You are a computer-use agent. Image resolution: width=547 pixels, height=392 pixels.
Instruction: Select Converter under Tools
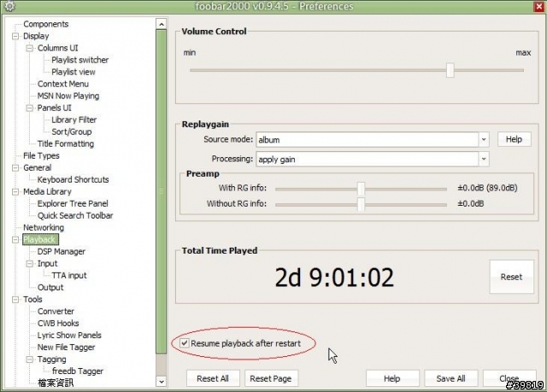(56, 312)
